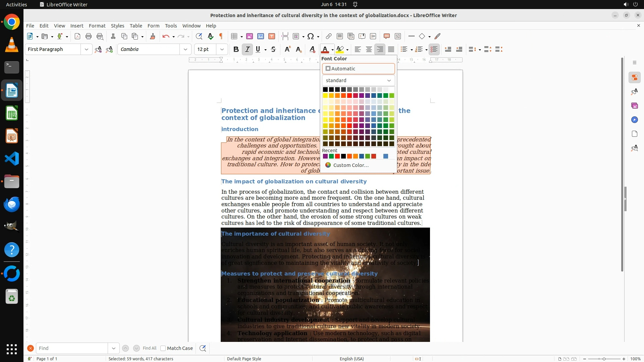
Task: Click the Justified alignment icon
Action: pos(391,49)
